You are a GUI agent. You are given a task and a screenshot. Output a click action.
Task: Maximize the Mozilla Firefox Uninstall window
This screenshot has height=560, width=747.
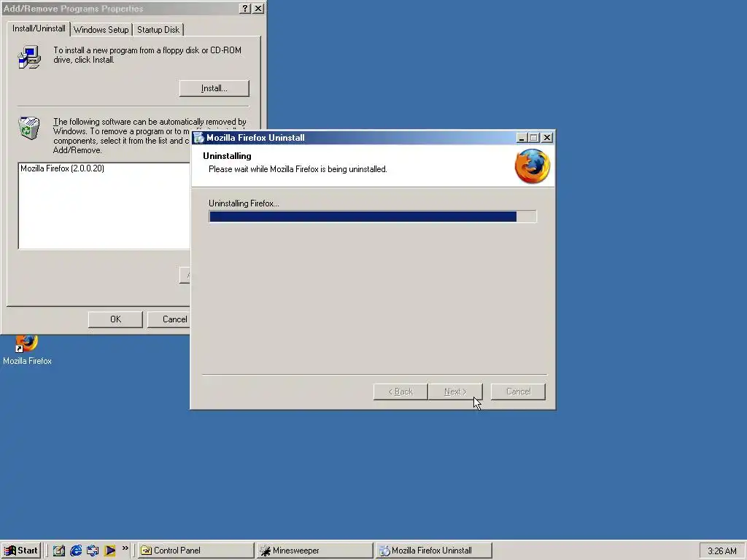pos(533,138)
